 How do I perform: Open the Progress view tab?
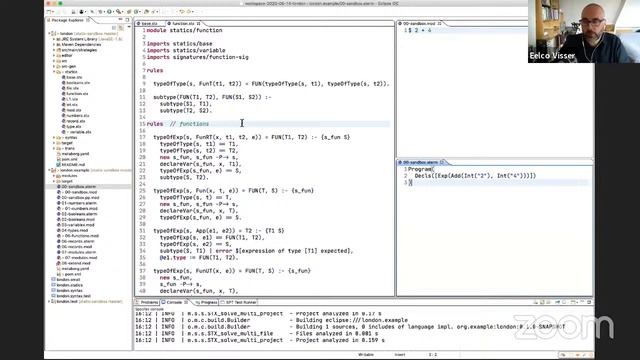tap(206, 302)
